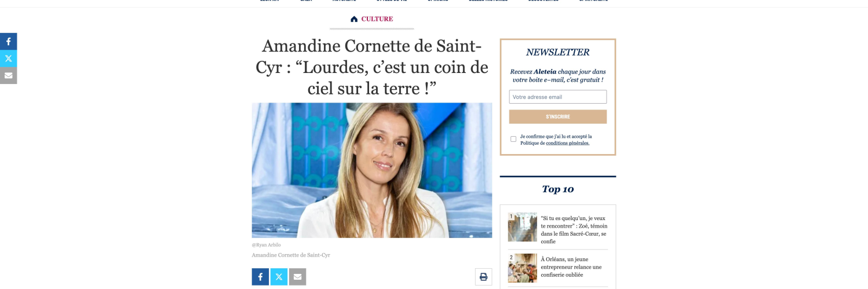Click the Top 10 section heading
The image size is (868, 289).
[558, 189]
